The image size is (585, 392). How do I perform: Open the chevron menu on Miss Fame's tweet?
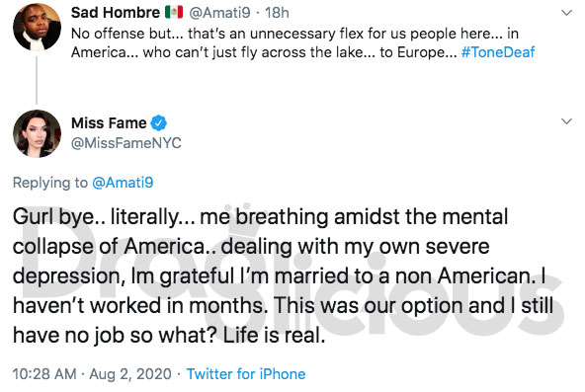click(x=566, y=121)
